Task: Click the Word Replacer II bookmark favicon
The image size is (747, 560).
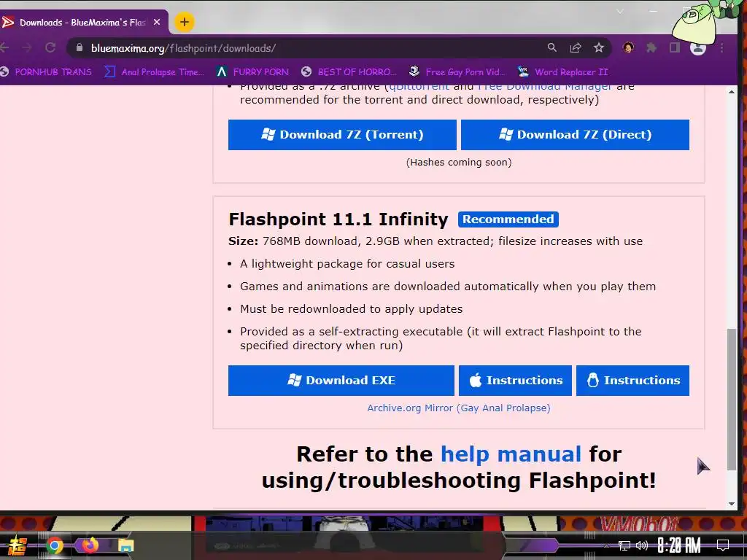Action: point(523,72)
